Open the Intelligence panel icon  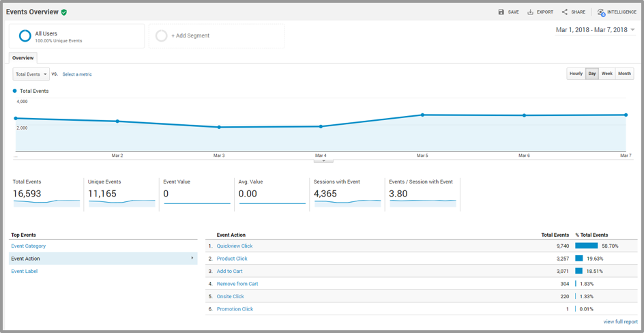601,12
